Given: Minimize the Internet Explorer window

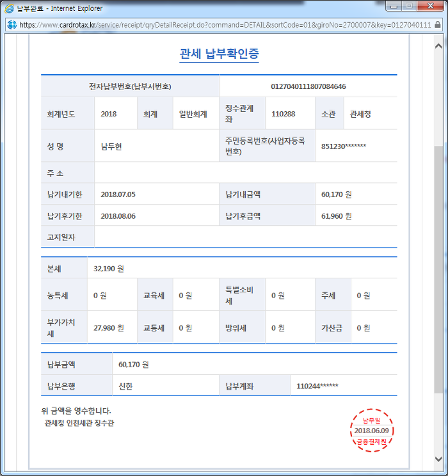Looking at the screenshot, I should [x=394, y=6].
